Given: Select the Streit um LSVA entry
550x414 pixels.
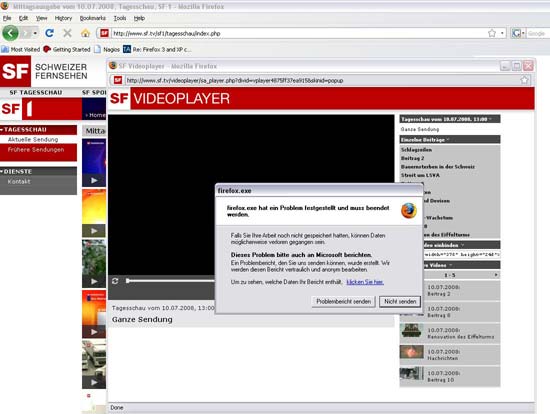Looking at the screenshot, I should pos(420,175).
